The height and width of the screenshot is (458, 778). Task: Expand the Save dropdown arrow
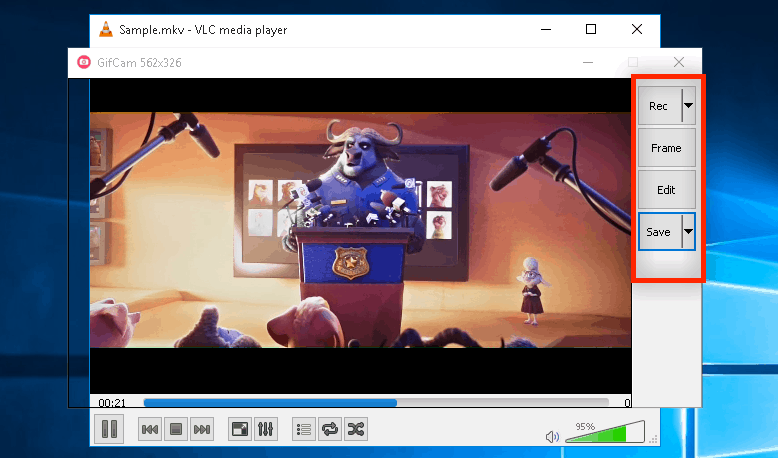pos(688,232)
